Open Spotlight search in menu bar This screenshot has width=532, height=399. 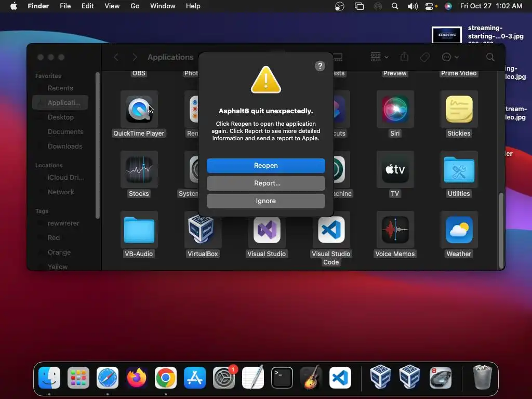coord(395,6)
